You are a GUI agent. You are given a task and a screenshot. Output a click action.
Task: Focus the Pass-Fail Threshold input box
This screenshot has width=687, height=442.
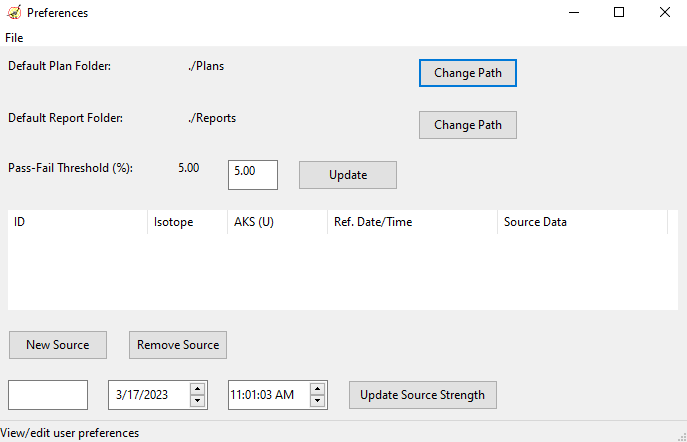253,175
